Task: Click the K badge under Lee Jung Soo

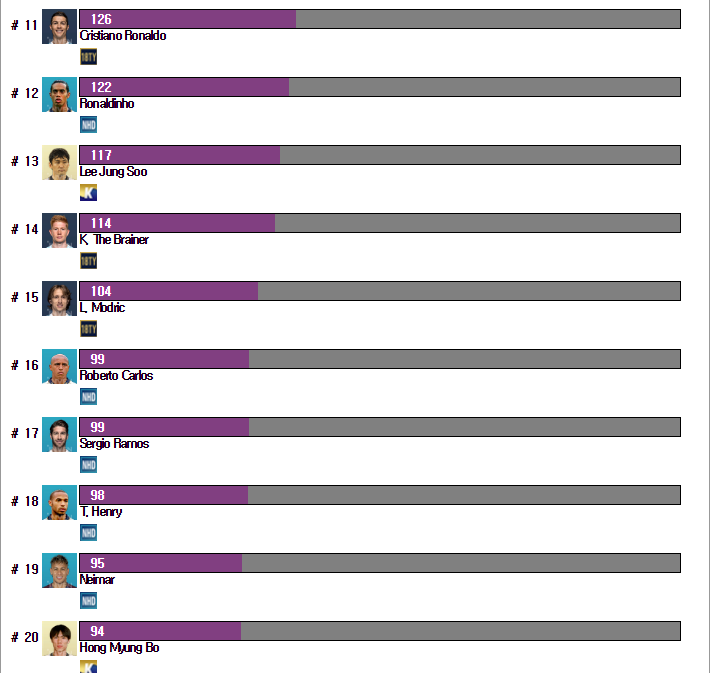Action: tap(88, 193)
